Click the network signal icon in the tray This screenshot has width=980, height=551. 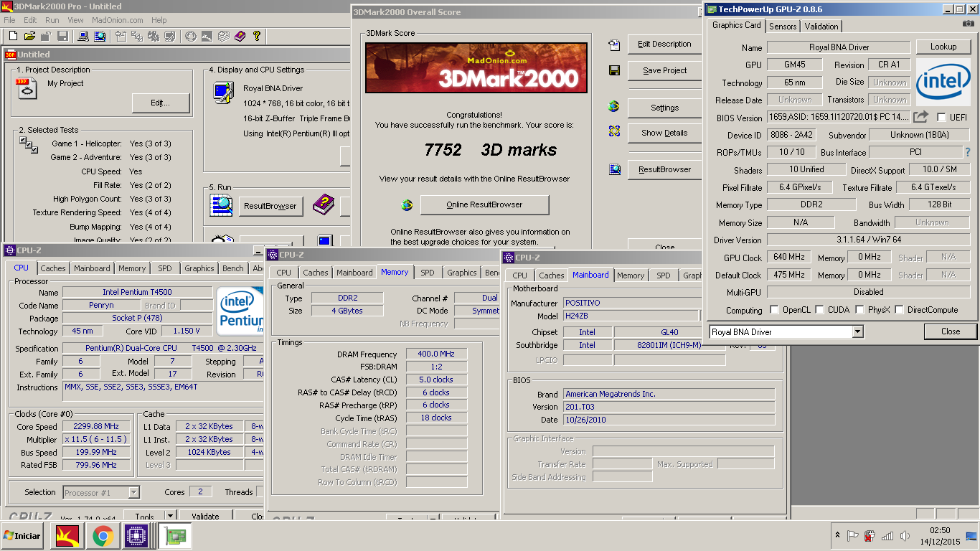pos(887,535)
